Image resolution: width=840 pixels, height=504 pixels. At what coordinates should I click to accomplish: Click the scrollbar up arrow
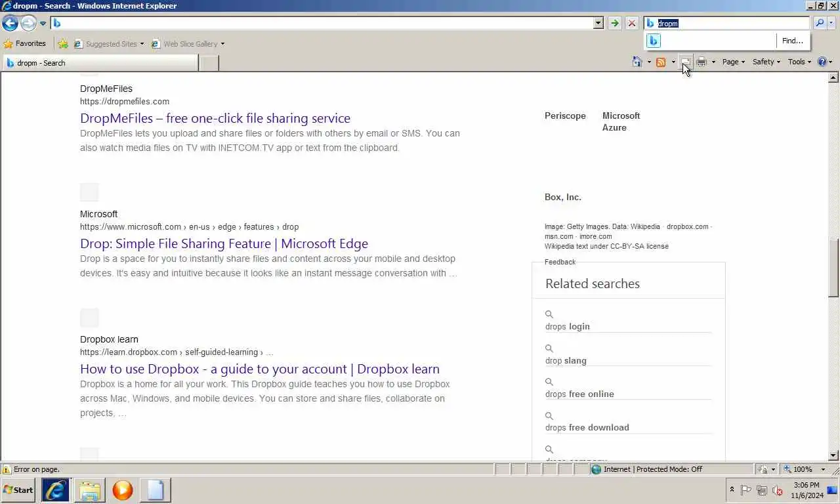tap(833, 77)
